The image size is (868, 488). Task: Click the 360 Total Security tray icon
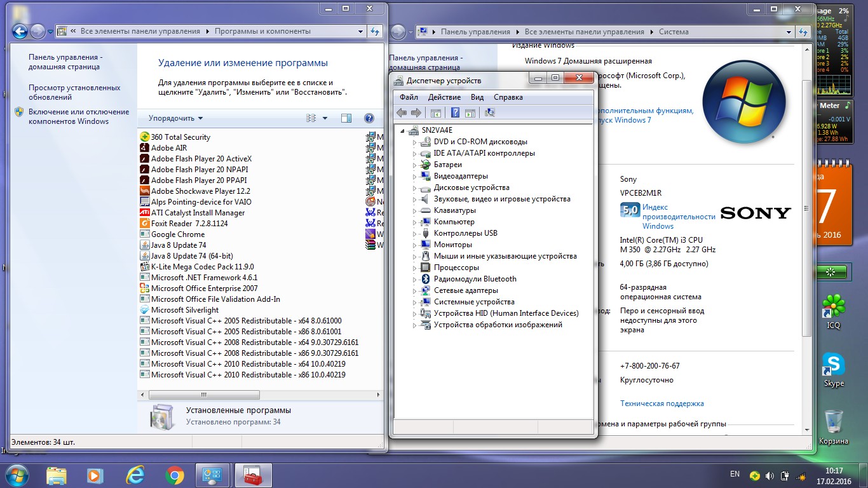754,475
